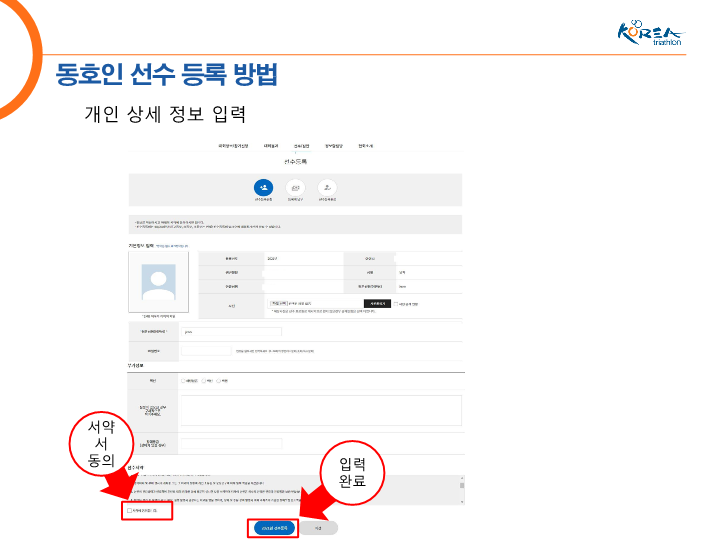Open the fourth tab of the form navigation
Image resolution: width=720 pixels, height=540 pixels.
(x=334, y=146)
